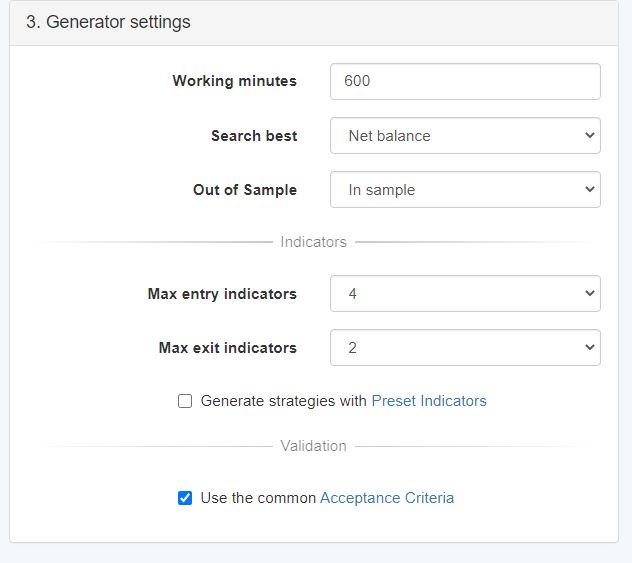Click the Max entry indicators label
This screenshot has height=563, width=632.
(x=222, y=294)
